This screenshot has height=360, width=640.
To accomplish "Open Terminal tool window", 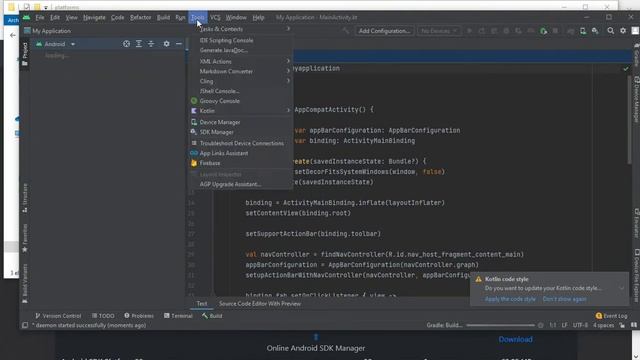I will pyautogui.click(x=178, y=316).
